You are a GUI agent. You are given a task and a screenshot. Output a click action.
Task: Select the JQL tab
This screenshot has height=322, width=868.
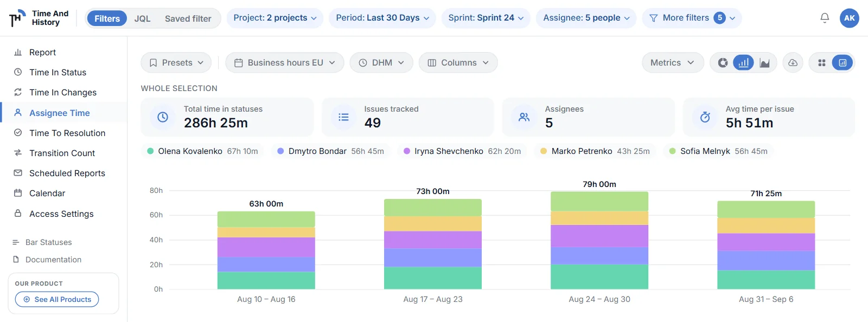pyautogui.click(x=142, y=18)
